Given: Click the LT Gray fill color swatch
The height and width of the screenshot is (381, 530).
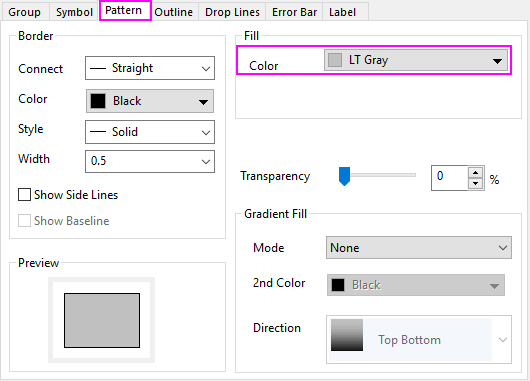Looking at the screenshot, I should (x=335, y=60).
